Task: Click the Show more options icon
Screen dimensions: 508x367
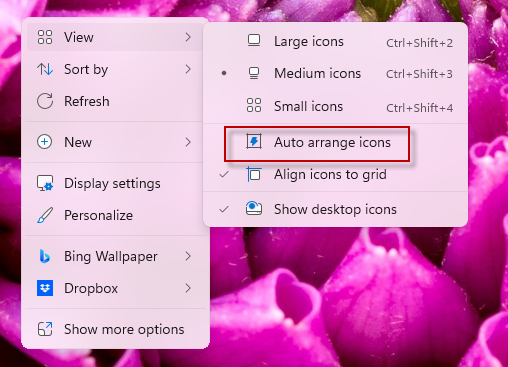Action: click(x=45, y=329)
